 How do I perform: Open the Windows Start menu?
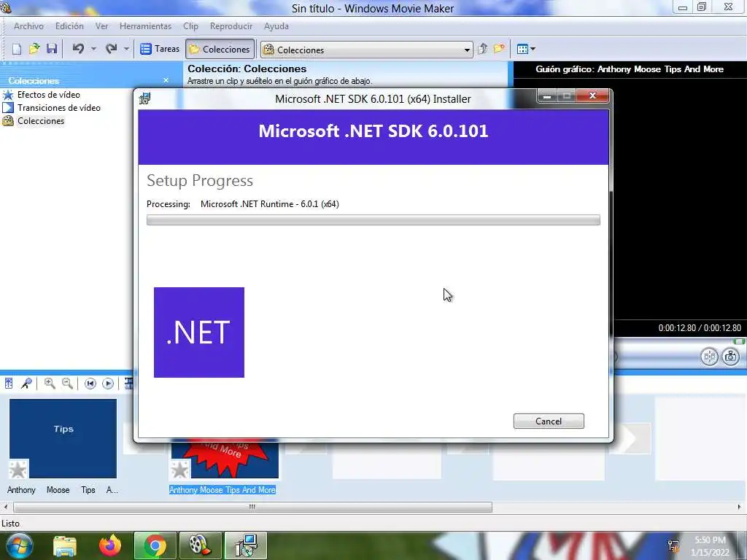click(x=20, y=545)
